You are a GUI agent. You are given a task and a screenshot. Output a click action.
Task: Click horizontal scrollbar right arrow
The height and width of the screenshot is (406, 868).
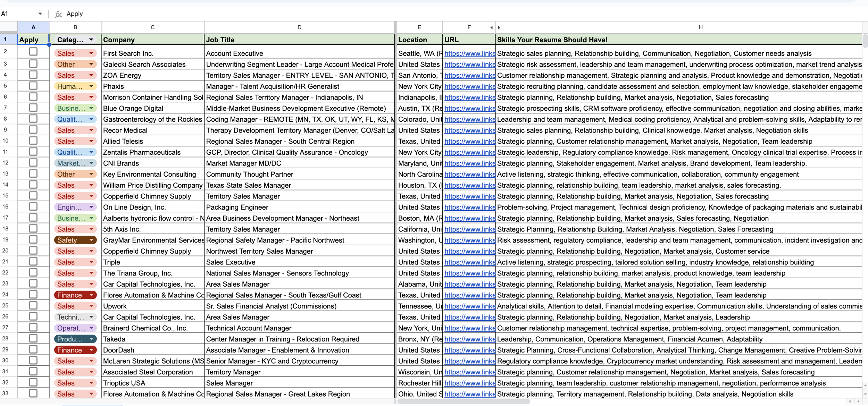[x=858, y=401]
